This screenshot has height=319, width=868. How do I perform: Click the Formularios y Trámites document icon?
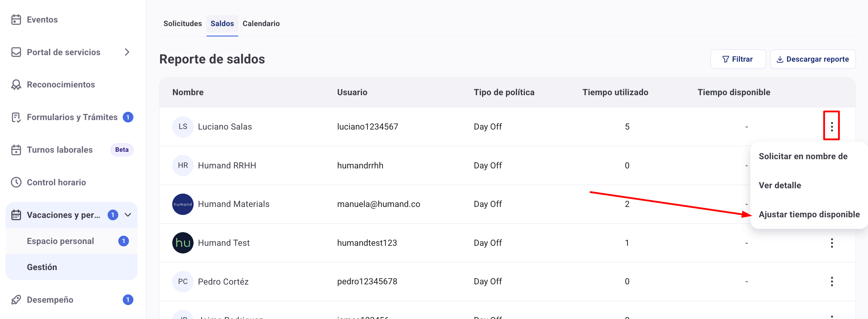tap(16, 117)
